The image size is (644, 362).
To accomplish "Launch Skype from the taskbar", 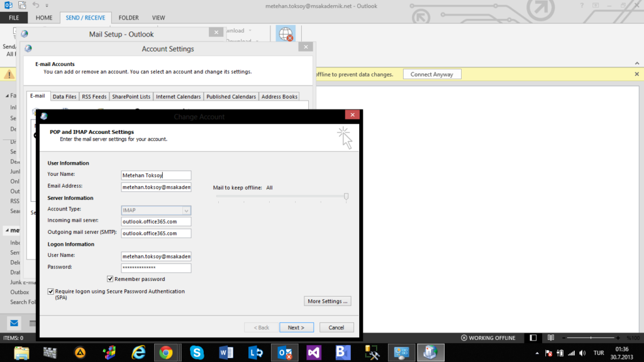I will (196, 353).
